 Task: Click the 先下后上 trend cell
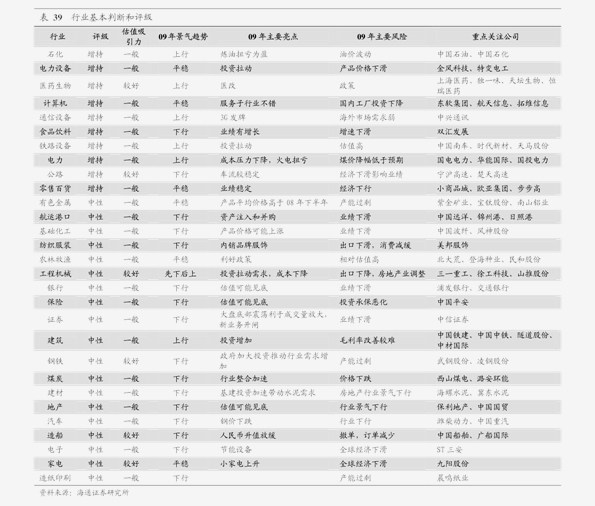(181, 274)
